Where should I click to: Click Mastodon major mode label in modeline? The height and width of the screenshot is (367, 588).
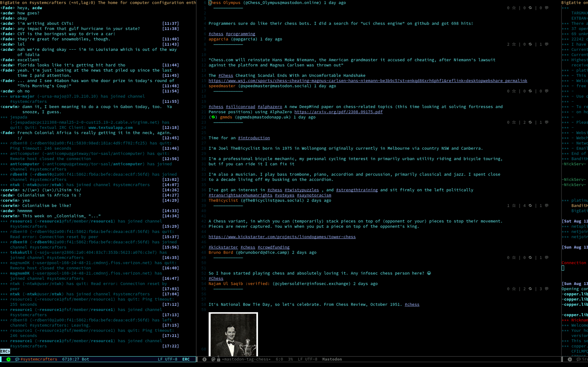332,359
